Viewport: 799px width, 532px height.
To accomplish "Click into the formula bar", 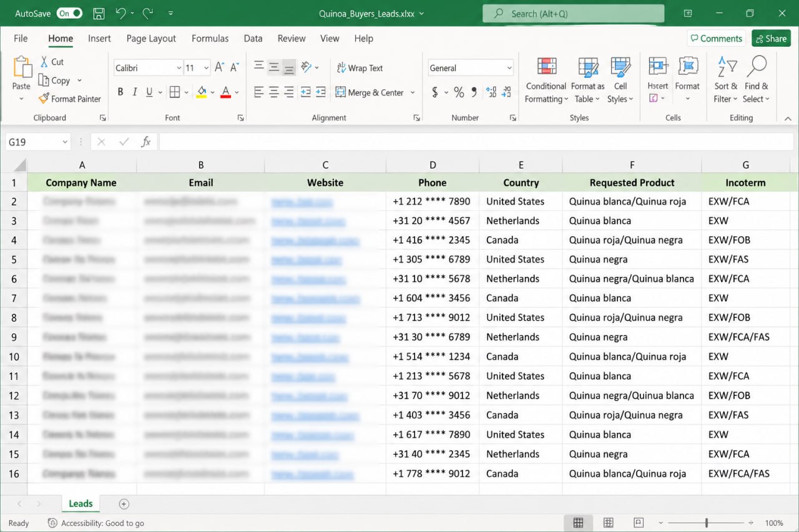I will (476, 142).
